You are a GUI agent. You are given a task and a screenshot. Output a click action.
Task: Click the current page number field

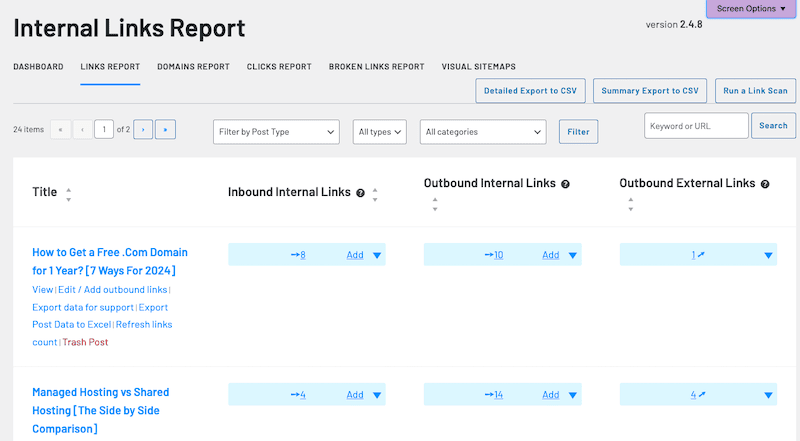tap(104, 130)
